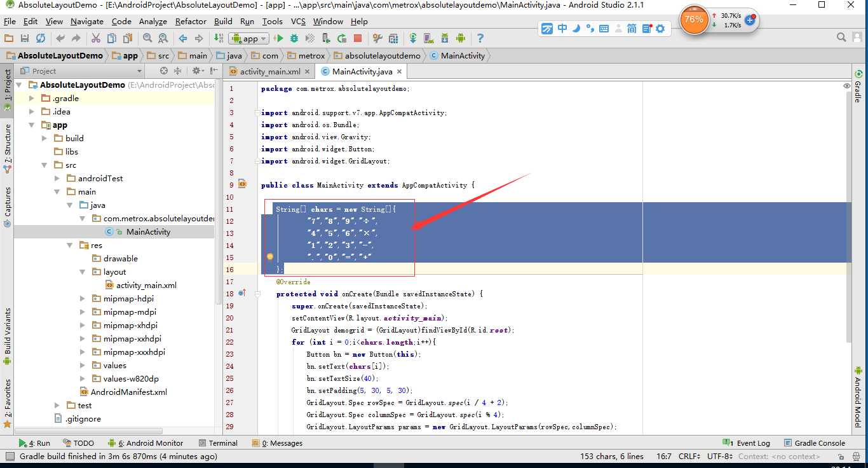The height and width of the screenshot is (468, 868).
Task: Expand the values folder
Action: (x=83, y=366)
